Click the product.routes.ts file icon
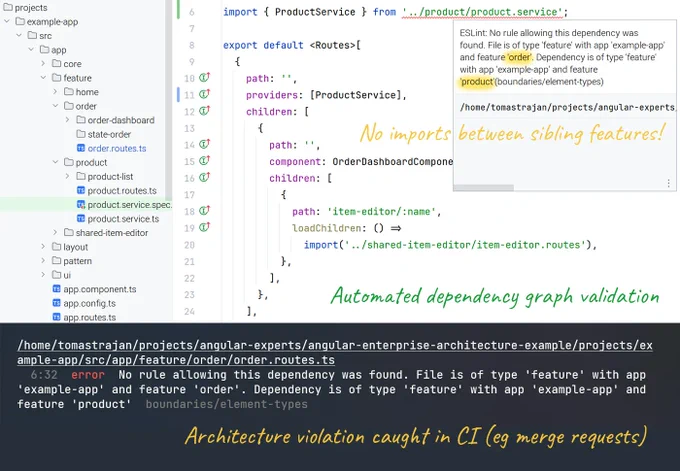Viewport: 680px width, 471px height. (x=81, y=190)
